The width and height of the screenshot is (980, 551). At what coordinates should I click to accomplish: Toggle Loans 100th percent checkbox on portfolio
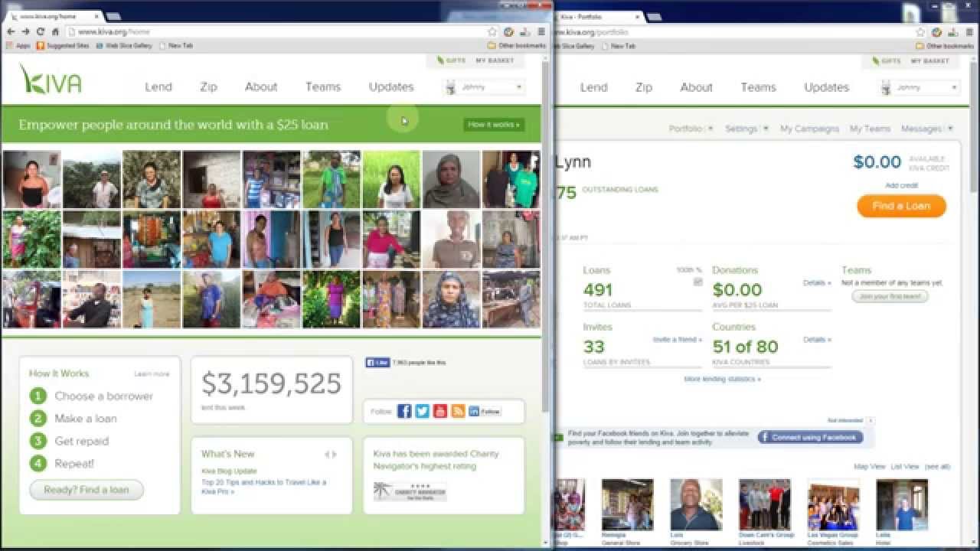tap(697, 282)
